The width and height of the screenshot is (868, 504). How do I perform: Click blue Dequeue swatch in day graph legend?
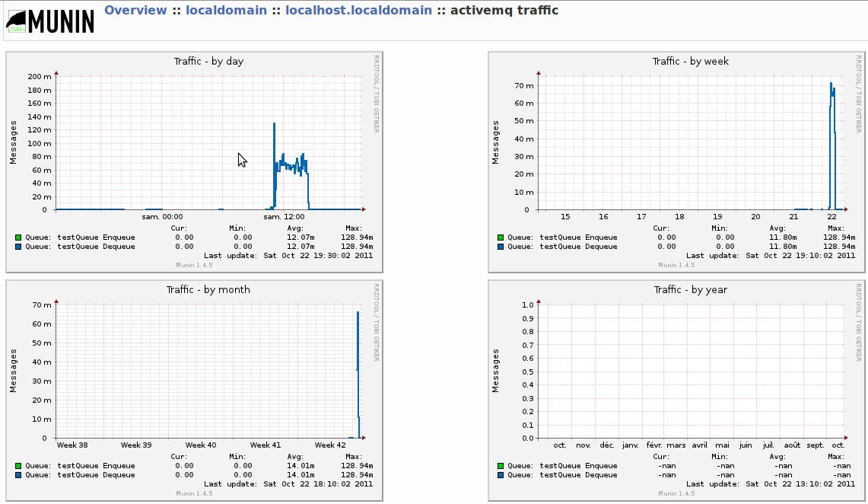click(x=18, y=246)
